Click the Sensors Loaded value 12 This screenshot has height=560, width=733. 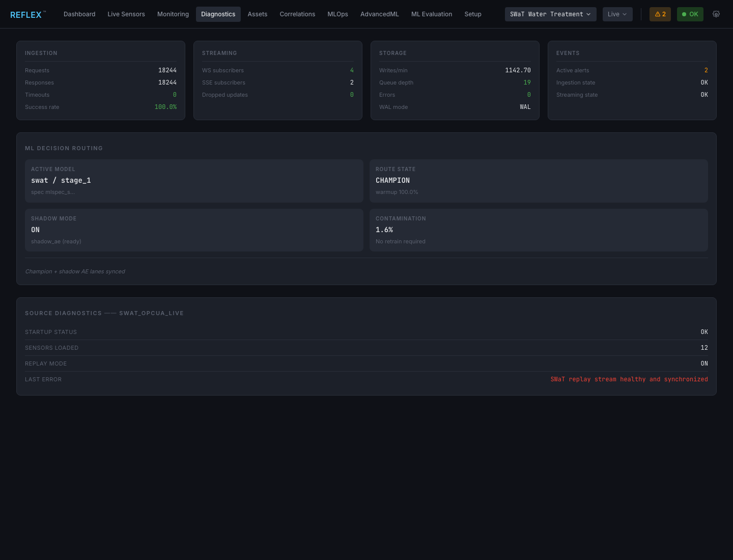[x=704, y=348]
